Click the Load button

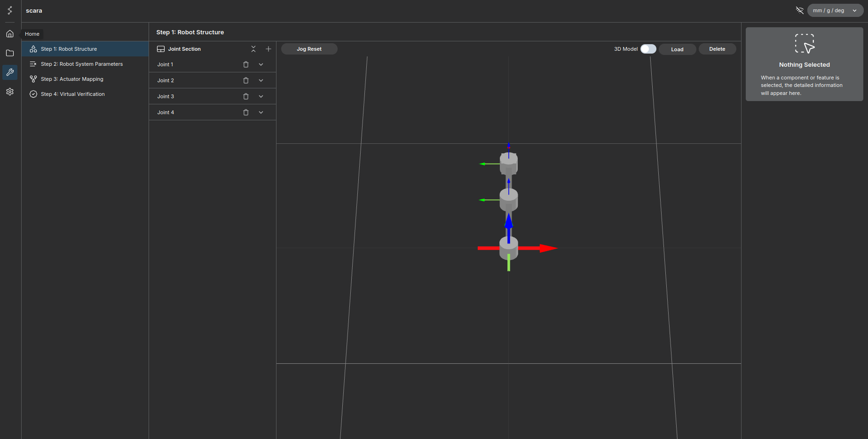click(677, 49)
